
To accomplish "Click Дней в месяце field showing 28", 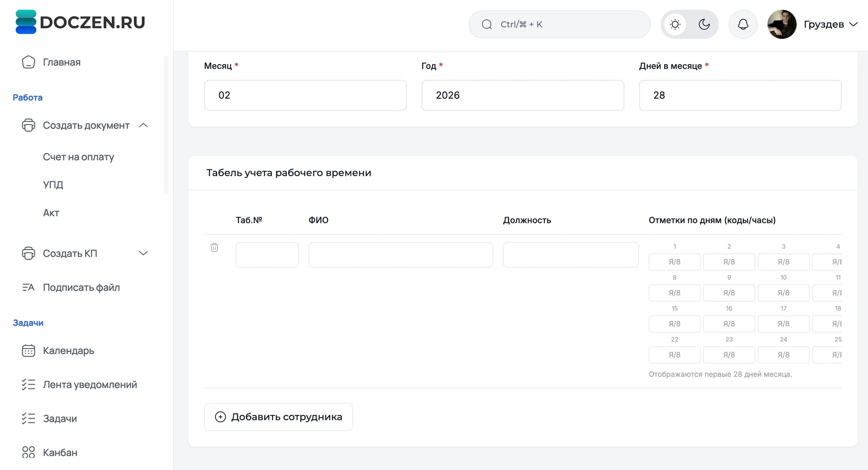I will tap(740, 95).
